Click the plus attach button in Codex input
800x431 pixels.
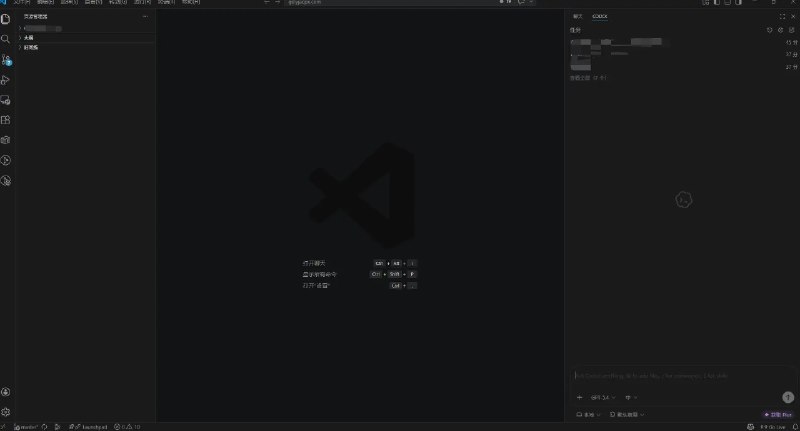click(579, 397)
